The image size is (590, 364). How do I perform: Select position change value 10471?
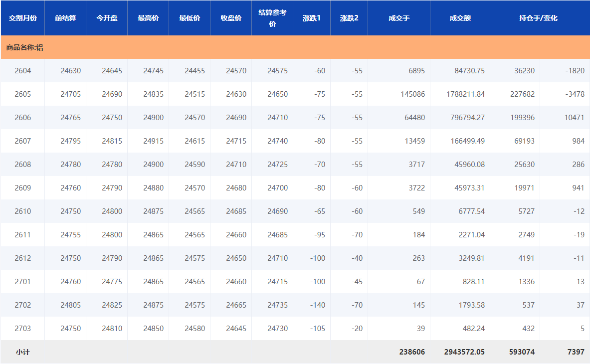[574, 118]
